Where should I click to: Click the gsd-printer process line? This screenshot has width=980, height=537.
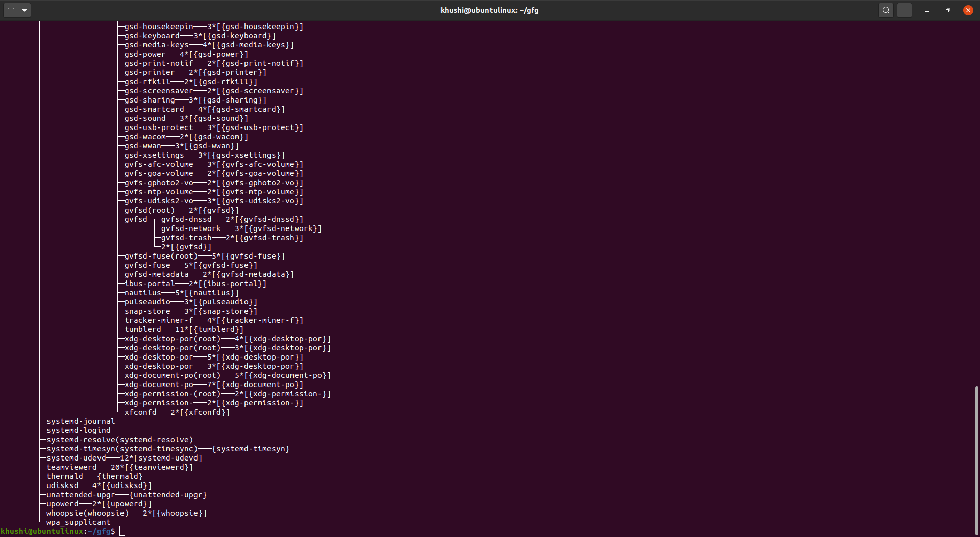[x=195, y=72]
